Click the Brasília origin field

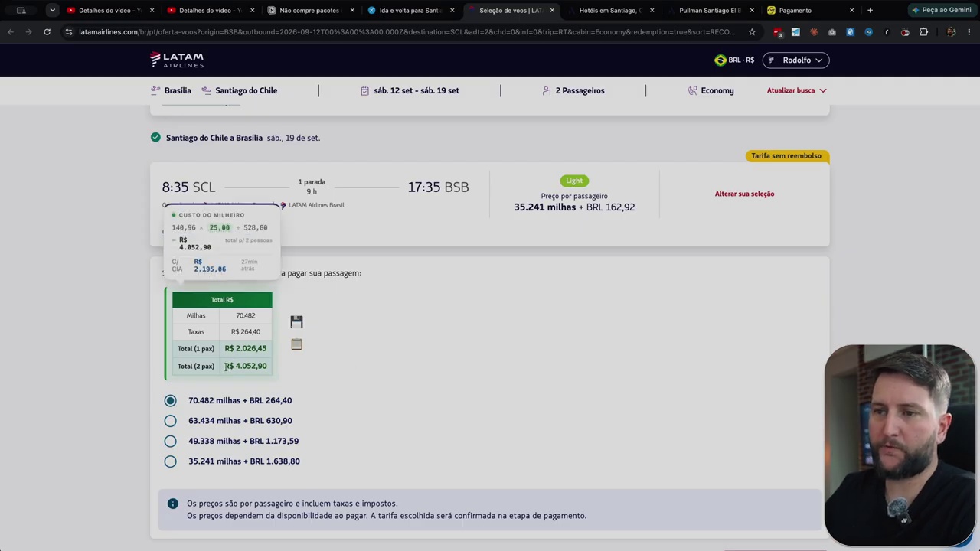171,90
